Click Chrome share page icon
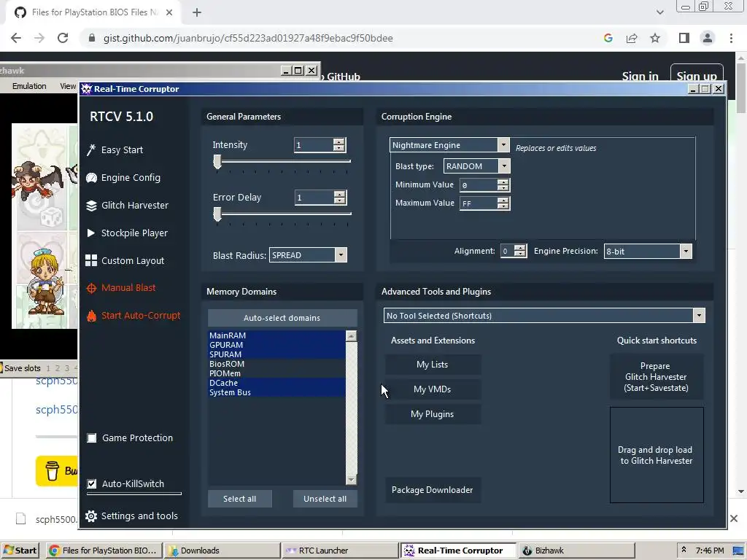 tap(632, 38)
